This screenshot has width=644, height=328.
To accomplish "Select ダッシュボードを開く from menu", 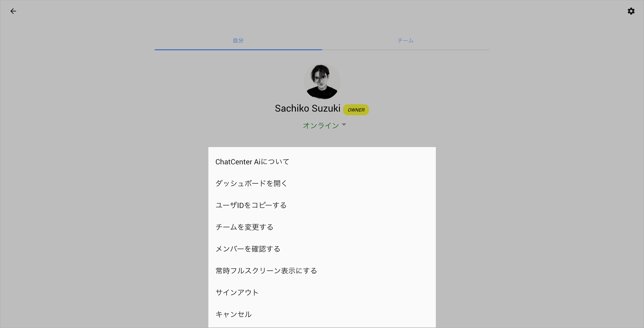I will (251, 184).
